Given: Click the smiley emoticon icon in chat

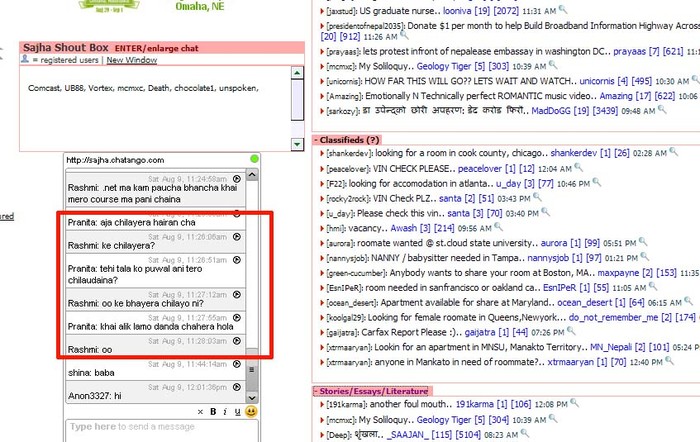Looking at the screenshot, I should point(251,411).
